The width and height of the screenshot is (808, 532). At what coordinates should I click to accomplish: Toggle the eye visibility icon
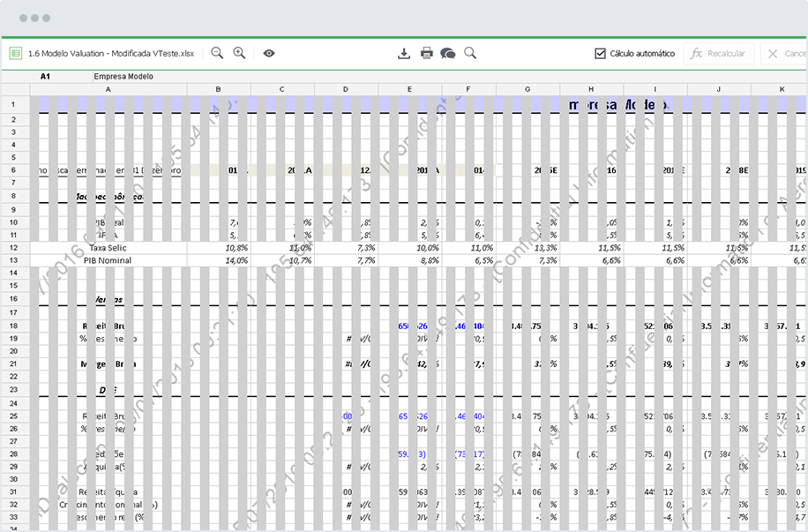269,53
